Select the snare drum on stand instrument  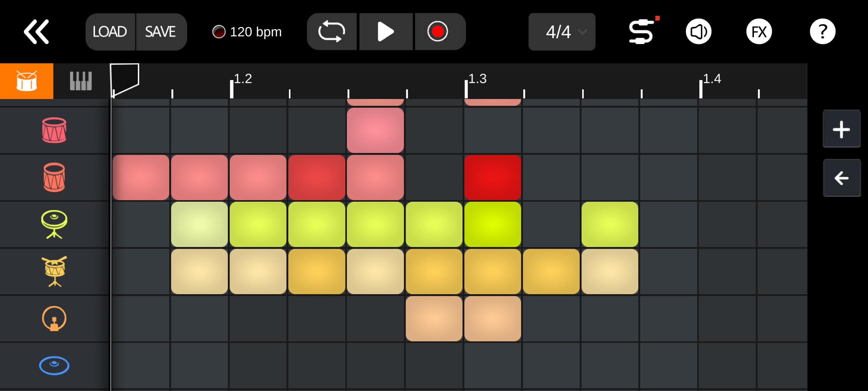click(x=54, y=272)
